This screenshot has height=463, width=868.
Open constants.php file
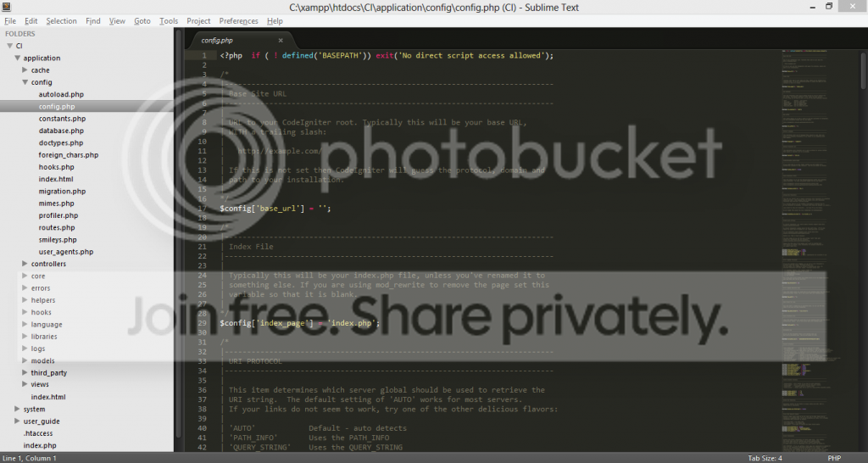[x=62, y=119]
